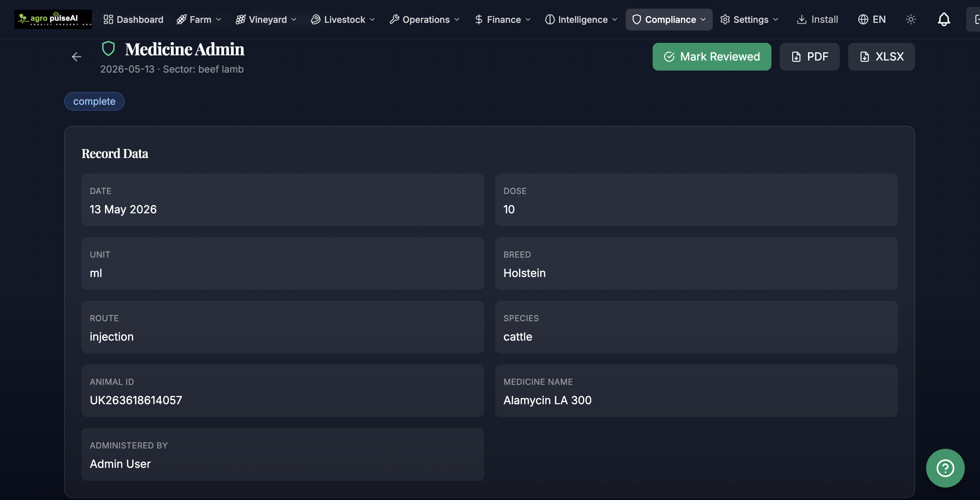Expand the Livestock dropdown menu
This screenshot has height=500, width=980.
coord(343,19)
